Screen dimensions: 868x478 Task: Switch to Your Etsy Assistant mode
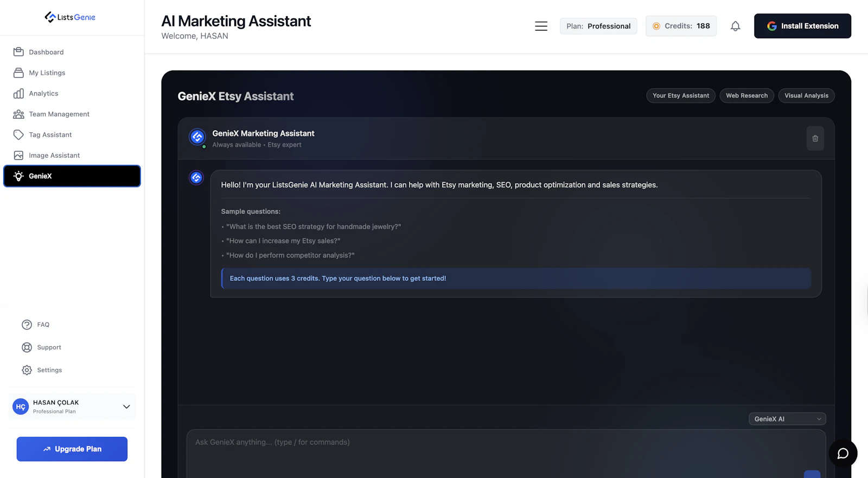tap(681, 95)
